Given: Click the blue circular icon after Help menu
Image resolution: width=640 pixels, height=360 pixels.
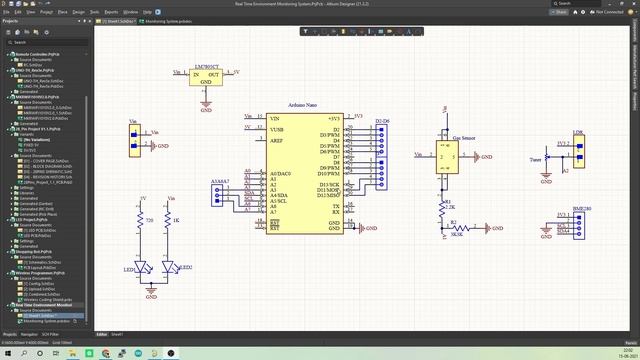Looking at the screenshot, I should (x=158, y=12).
